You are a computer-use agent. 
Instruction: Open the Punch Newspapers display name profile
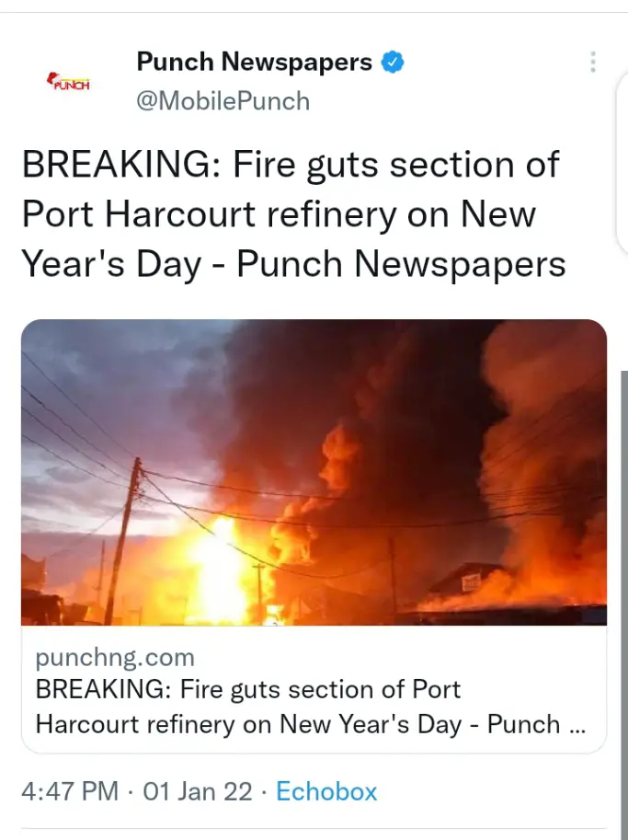[255, 62]
